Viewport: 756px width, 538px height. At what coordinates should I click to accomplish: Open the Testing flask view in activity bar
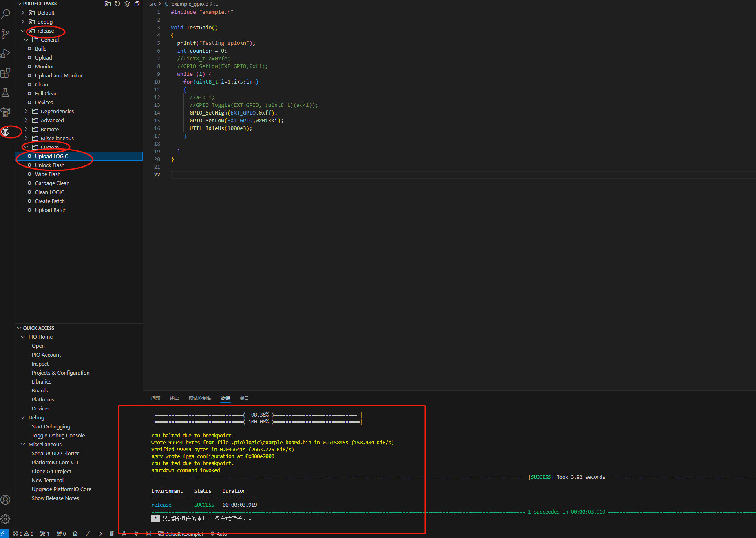tap(6, 93)
